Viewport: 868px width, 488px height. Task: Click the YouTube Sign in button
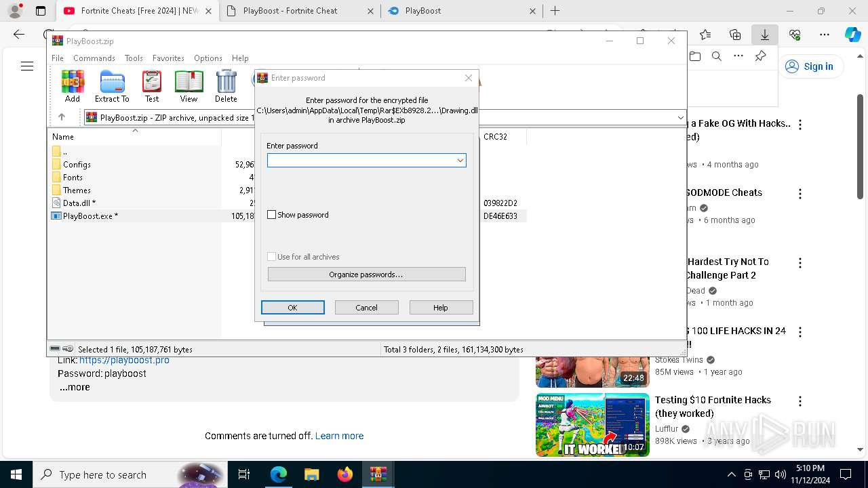[x=811, y=66]
